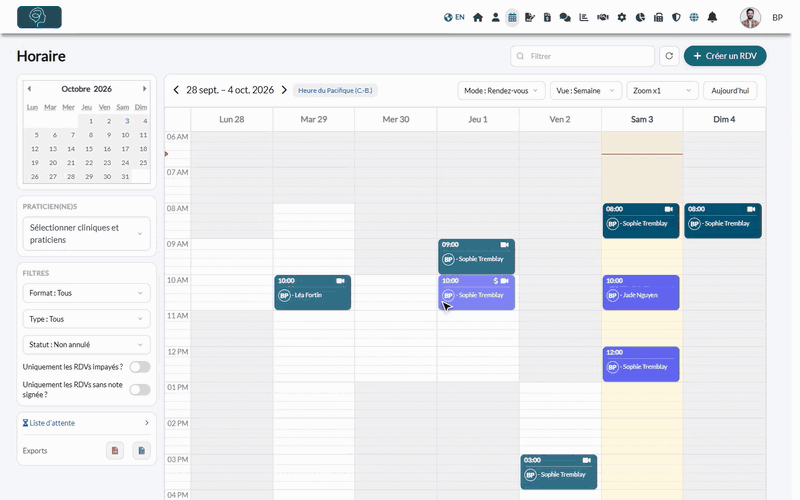
Task: Open the calendar icon in top navigation
Action: coord(512,17)
